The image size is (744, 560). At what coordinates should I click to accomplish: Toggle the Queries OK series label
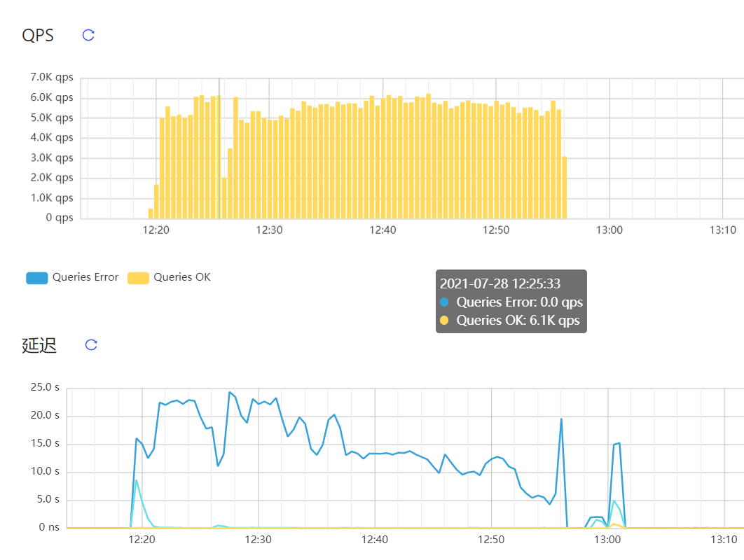[x=182, y=277]
